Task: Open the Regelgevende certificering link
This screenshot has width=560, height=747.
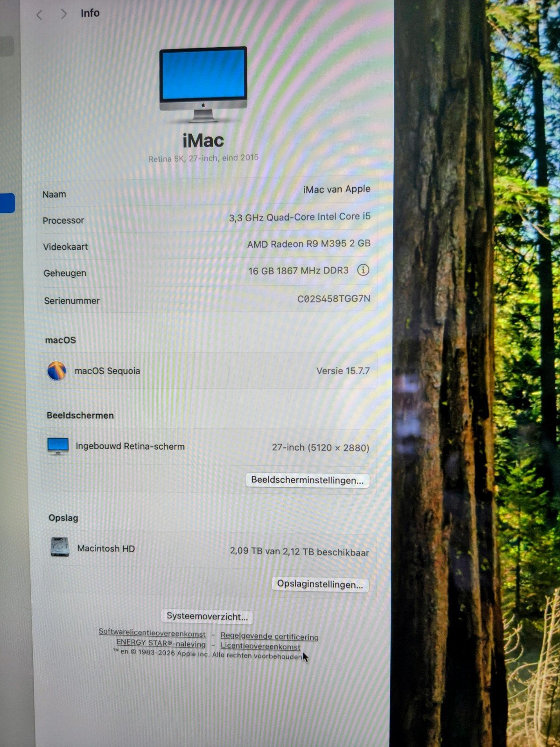Action: point(269,636)
